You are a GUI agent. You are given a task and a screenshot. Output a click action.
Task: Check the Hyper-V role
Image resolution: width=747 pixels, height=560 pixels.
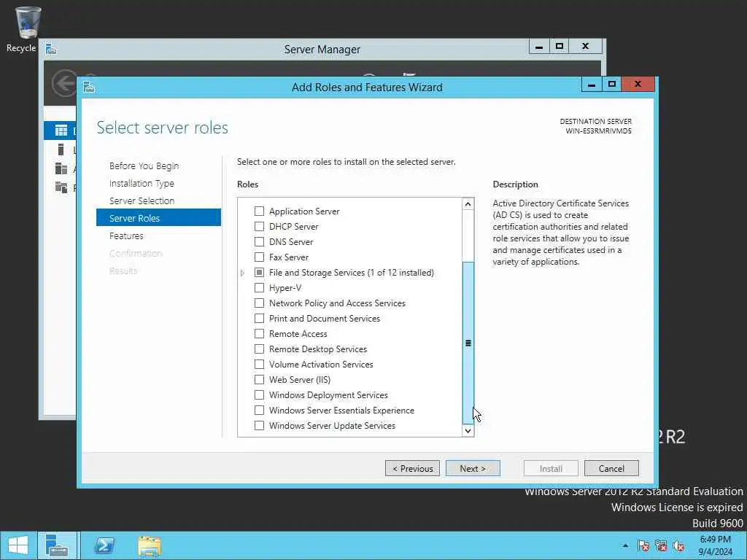coord(259,287)
